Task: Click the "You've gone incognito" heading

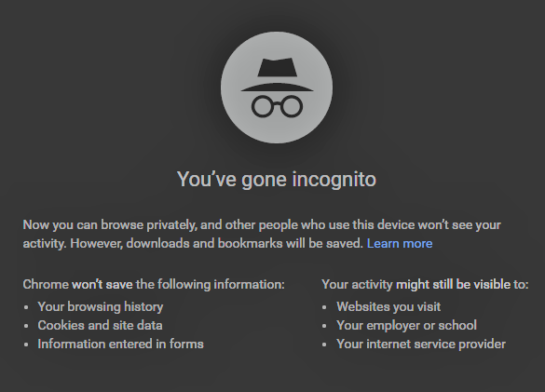Action: 277,180
